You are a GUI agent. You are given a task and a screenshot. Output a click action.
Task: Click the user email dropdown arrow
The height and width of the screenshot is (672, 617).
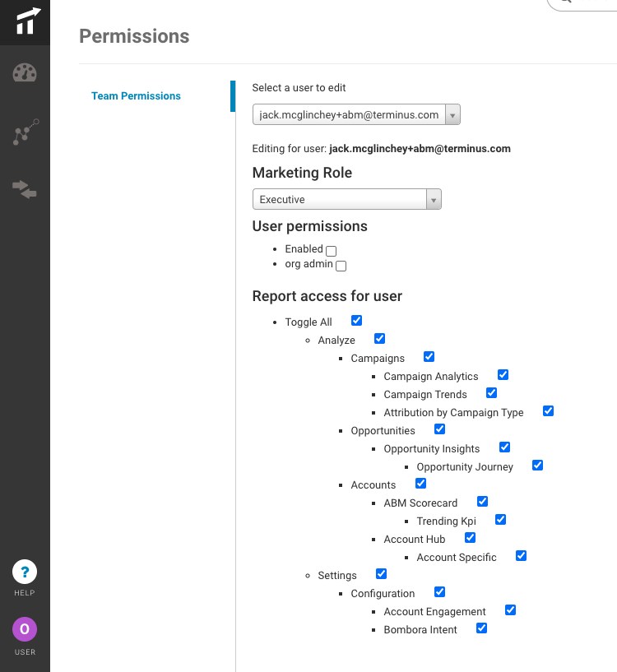tap(452, 115)
